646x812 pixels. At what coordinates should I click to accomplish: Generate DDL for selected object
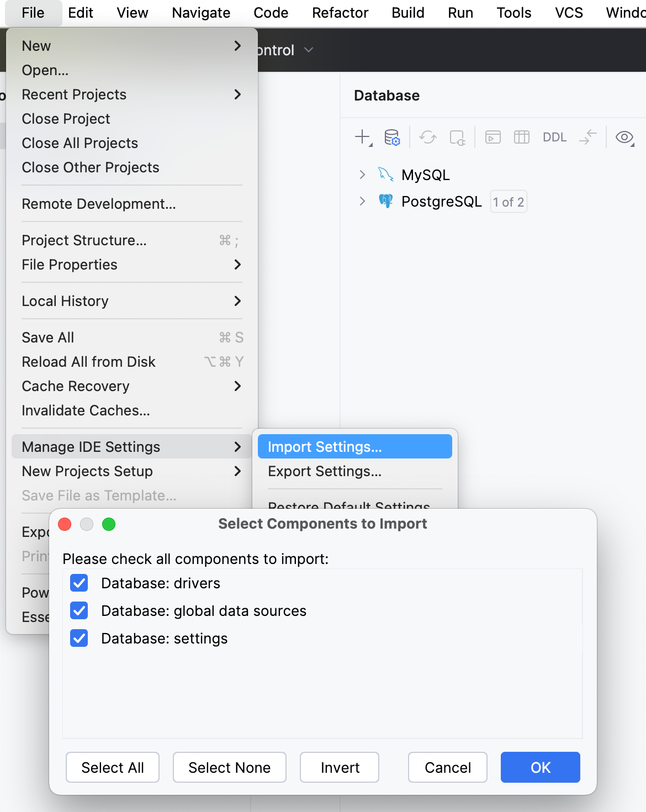pyautogui.click(x=554, y=137)
